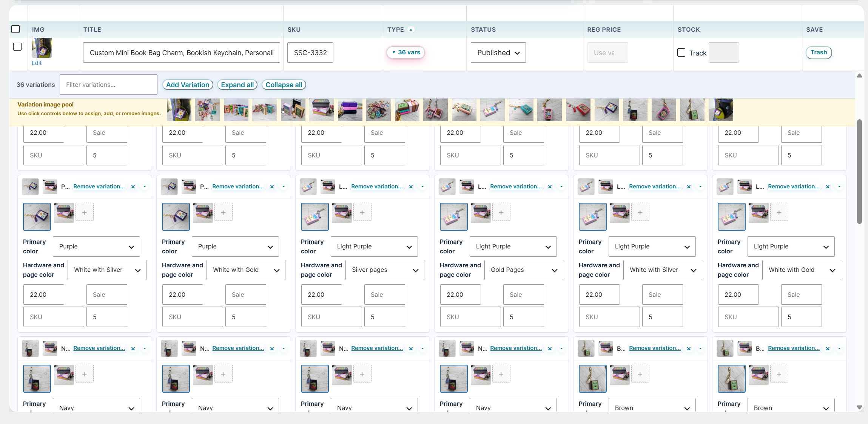Select the first image in variation image pool
This screenshot has width=868, height=424.
(x=179, y=110)
